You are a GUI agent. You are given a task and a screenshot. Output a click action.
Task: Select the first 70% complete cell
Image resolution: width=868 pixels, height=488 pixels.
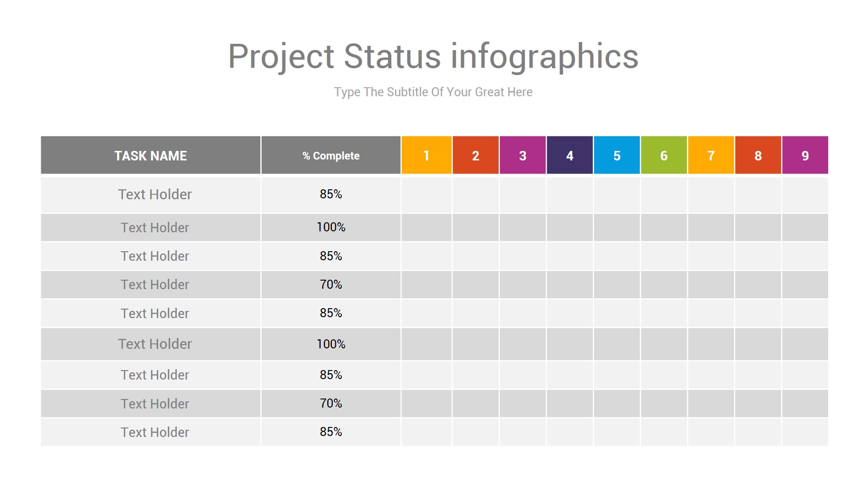click(x=331, y=285)
